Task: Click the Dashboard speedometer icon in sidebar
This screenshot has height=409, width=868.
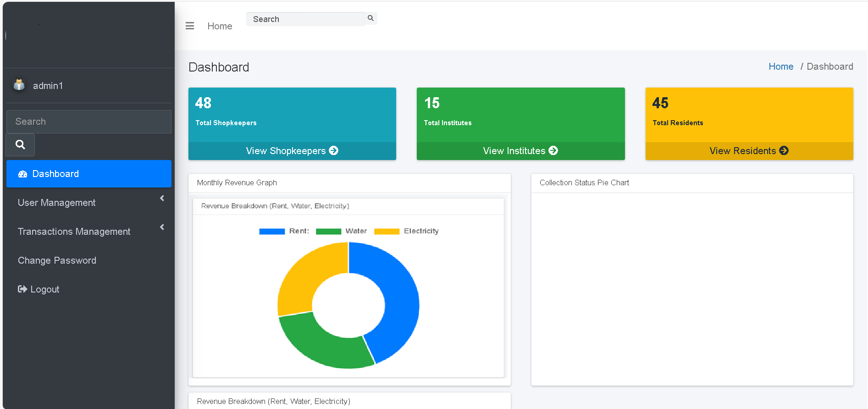Action: click(22, 174)
